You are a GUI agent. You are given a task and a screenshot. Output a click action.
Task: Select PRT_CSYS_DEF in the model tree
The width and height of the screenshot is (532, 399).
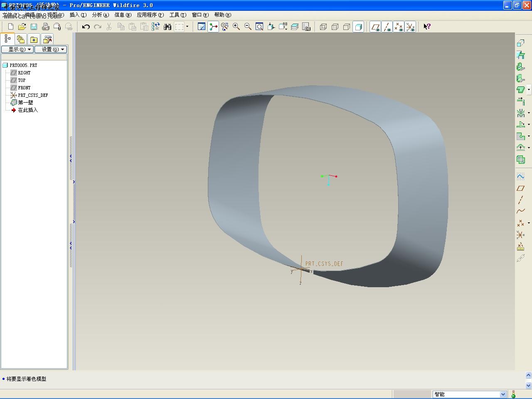tap(32, 95)
